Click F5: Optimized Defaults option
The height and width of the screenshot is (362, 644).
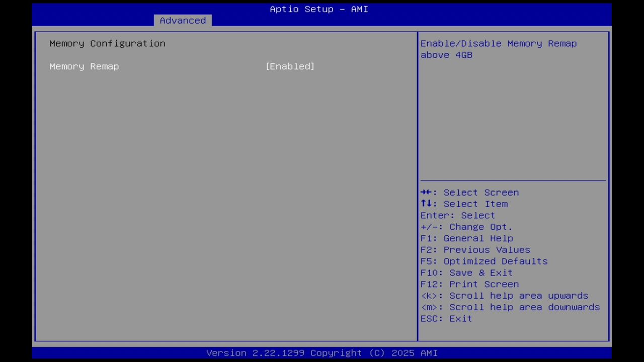tap(484, 261)
